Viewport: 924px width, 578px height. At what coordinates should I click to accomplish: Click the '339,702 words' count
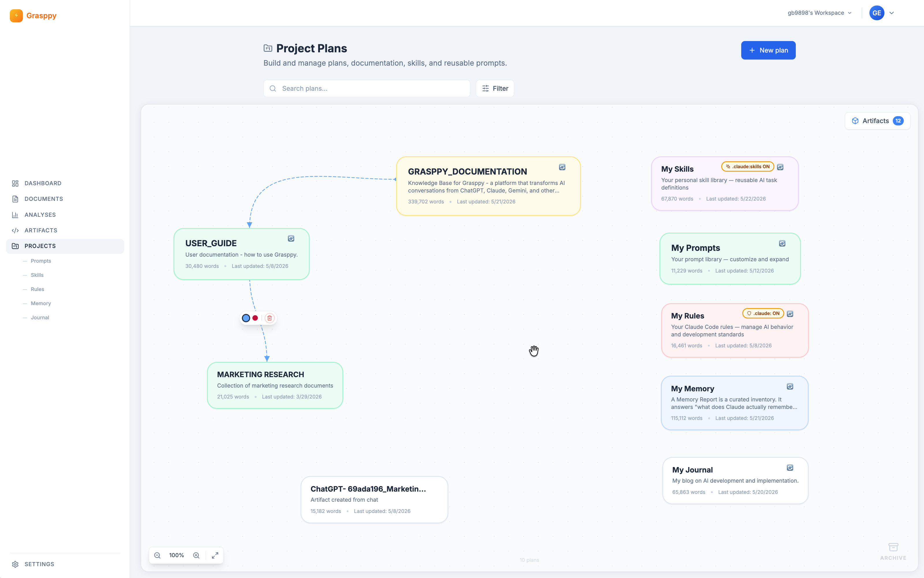point(426,201)
